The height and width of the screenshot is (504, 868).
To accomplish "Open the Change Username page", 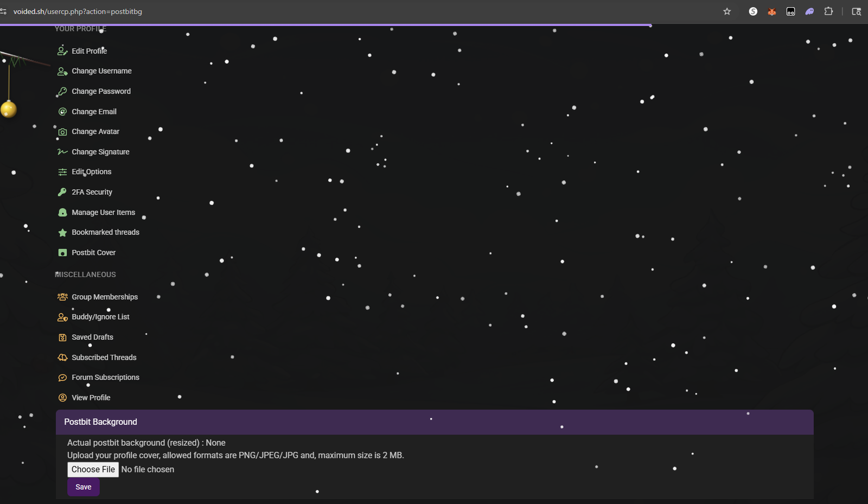I will [x=101, y=71].
